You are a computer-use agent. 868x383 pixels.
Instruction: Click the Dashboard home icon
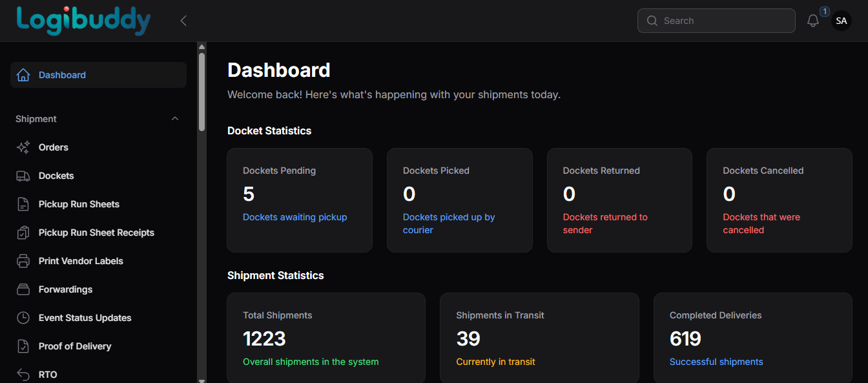(x=23, y=74)
